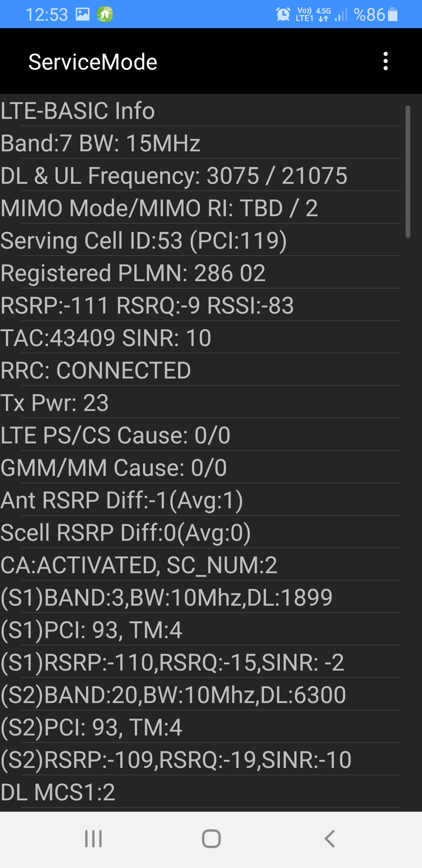
Task: Select the LTE-BASIC Info row
Action: [x=200, y=110]
